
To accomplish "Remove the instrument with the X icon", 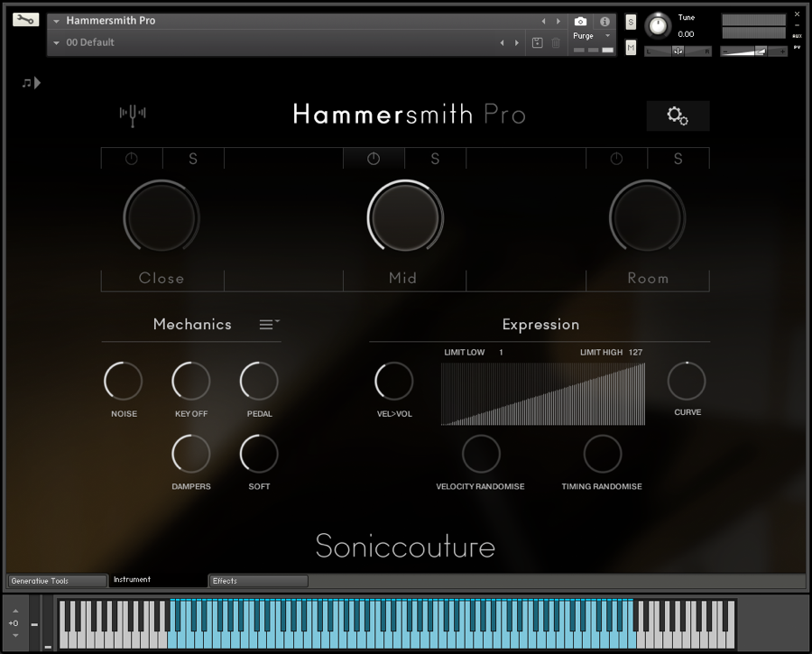I will [x=797, y=14].
